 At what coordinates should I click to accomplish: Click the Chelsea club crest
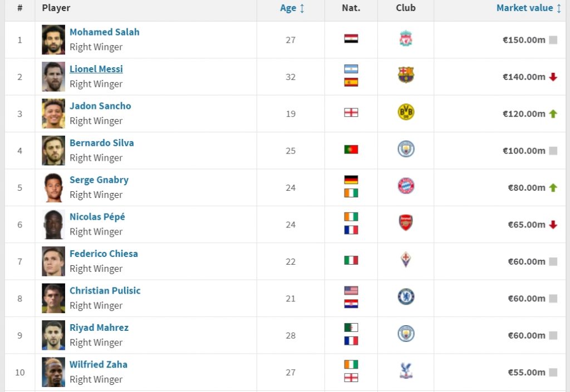pyautogui.click(x=406, y=297)
